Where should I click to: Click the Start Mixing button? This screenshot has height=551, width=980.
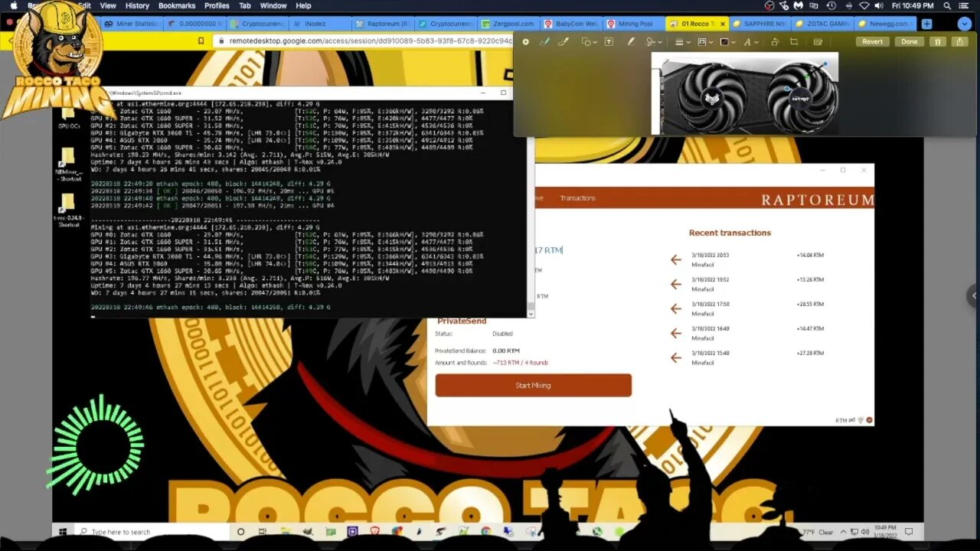(533, 385)
